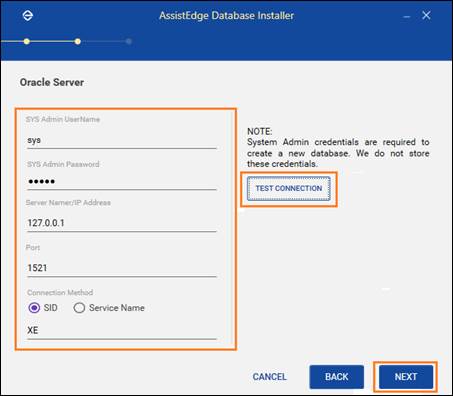Click the Server Name/IP Address field showing 127.0.0.1
Viewport: 453px width, 396px height.
pos(122,223)
